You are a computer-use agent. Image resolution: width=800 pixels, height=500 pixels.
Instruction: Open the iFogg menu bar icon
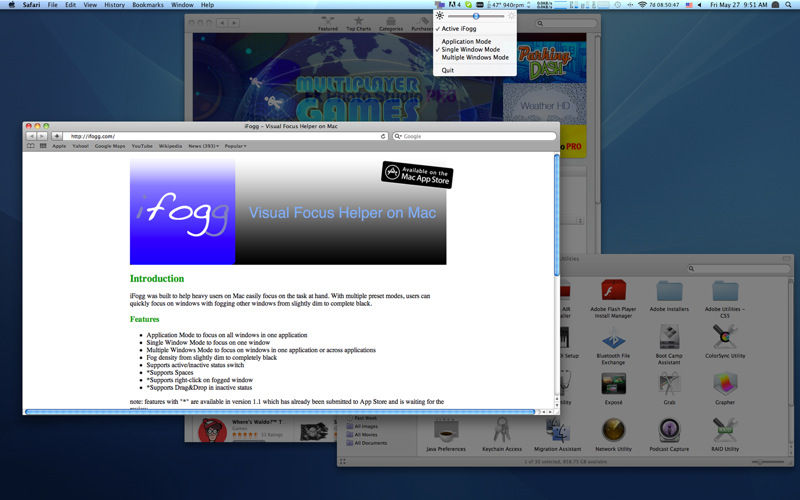(439, 5)
